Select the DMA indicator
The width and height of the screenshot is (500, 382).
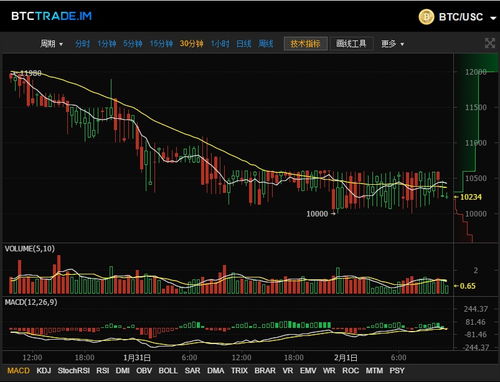pyautogui.click(x=216, y=371)
